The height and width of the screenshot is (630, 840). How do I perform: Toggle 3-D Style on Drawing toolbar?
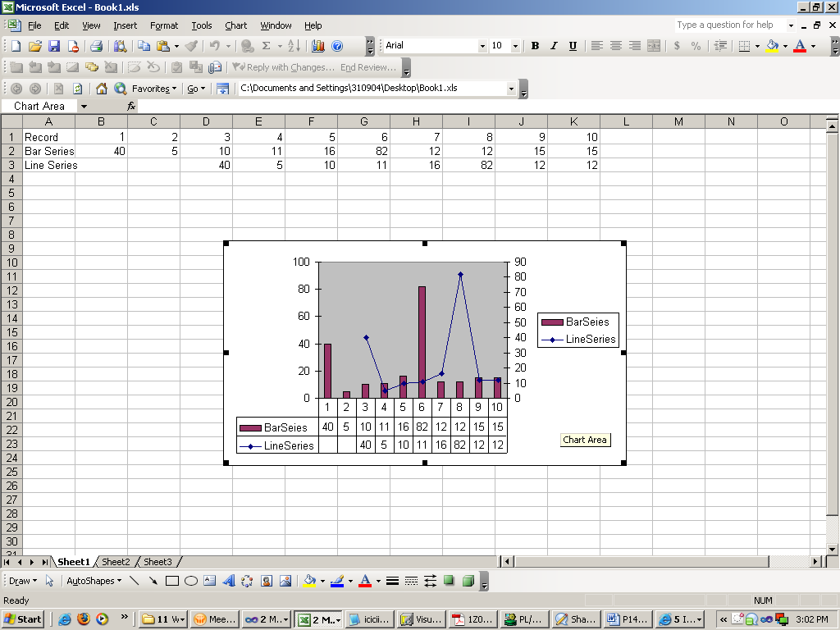pyautogui.click(x=468, y=581)
